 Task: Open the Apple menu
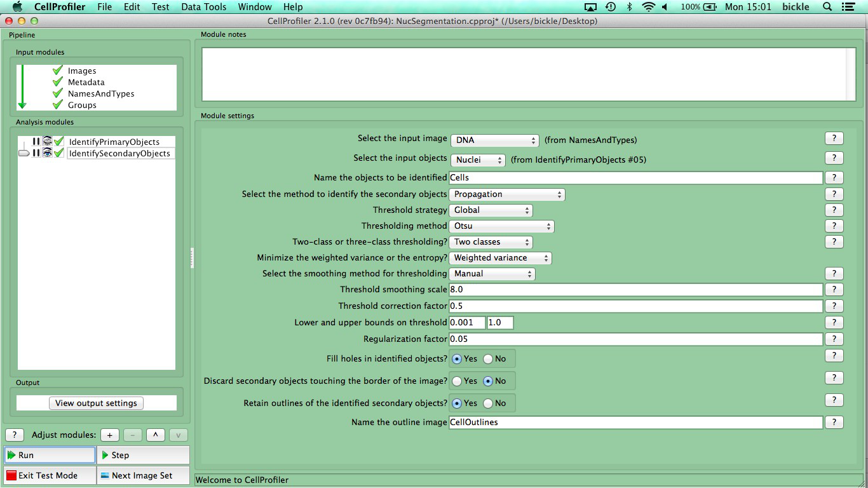pos(17,7)
